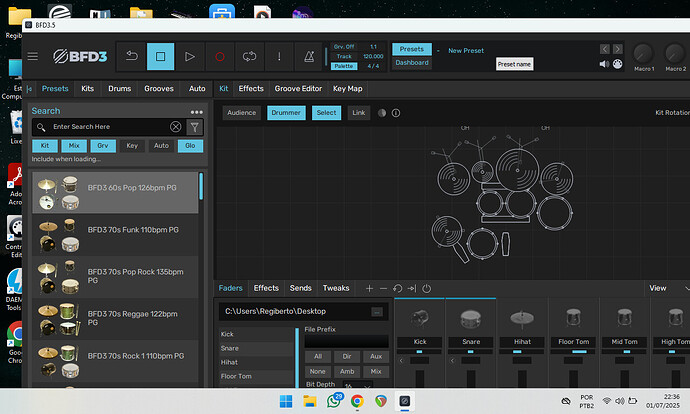Click the New Preset name label
Viewport: 690px width, 414px height.
pos(466,51)
